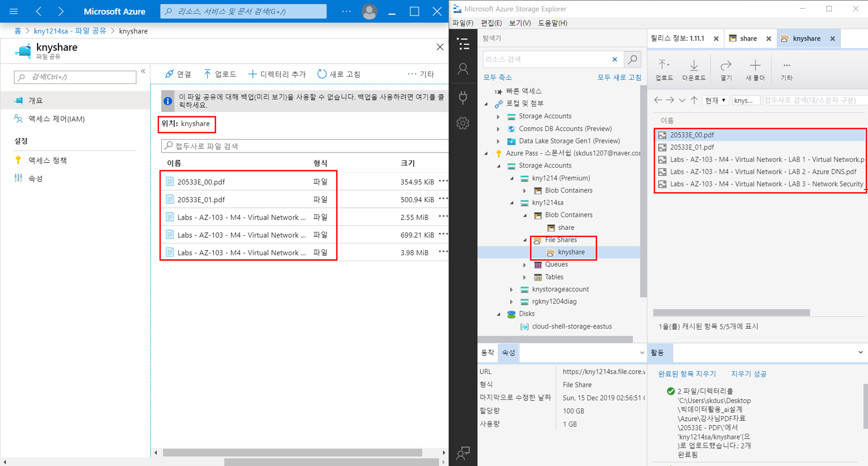Select 20533E_01.pdf in the Azure file list

[201, 200]
